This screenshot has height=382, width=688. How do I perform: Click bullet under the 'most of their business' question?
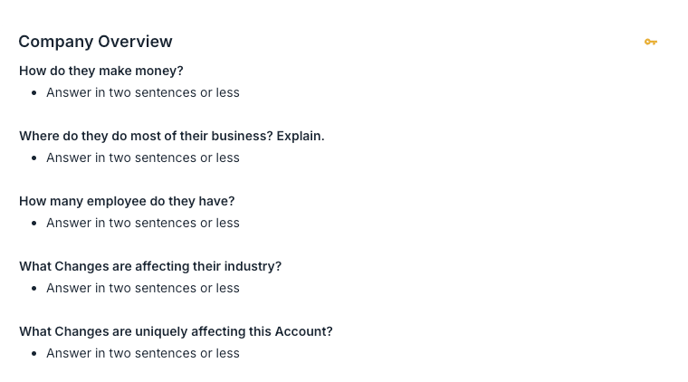point(34,158)
